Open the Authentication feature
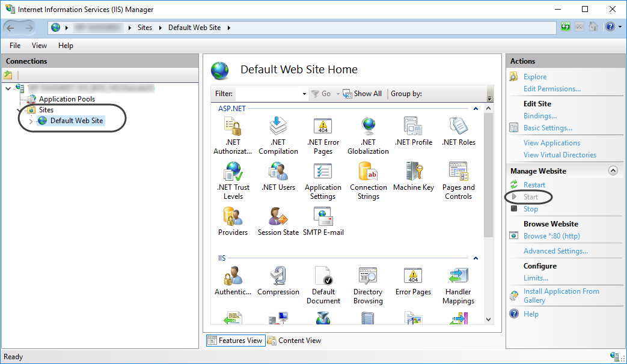 coord(233,281)
